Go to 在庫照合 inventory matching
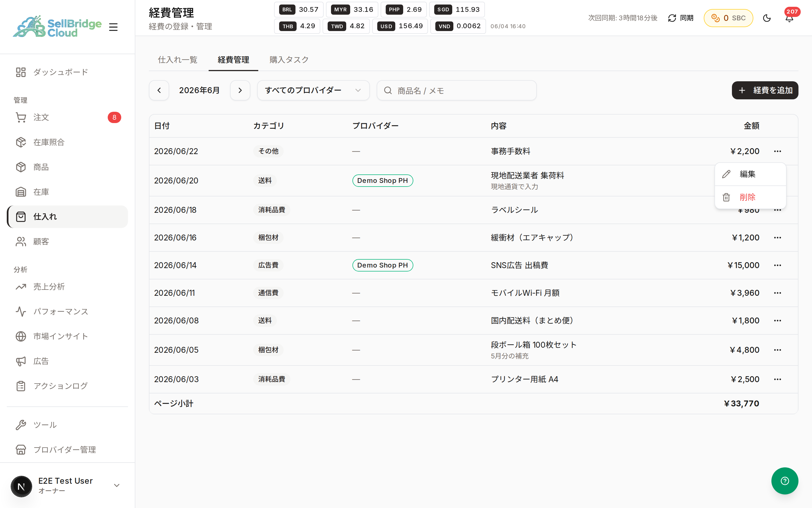 (67, 142)
